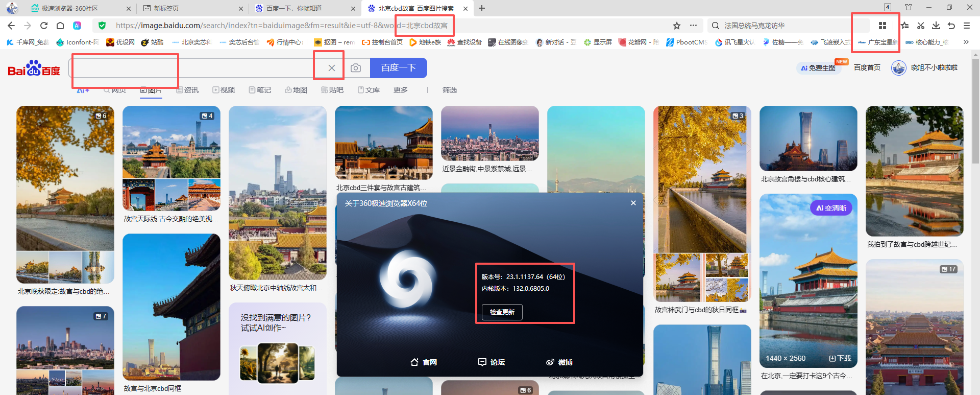
Task: Open the downloads arrow icon
Action: [x=936, y=26]
